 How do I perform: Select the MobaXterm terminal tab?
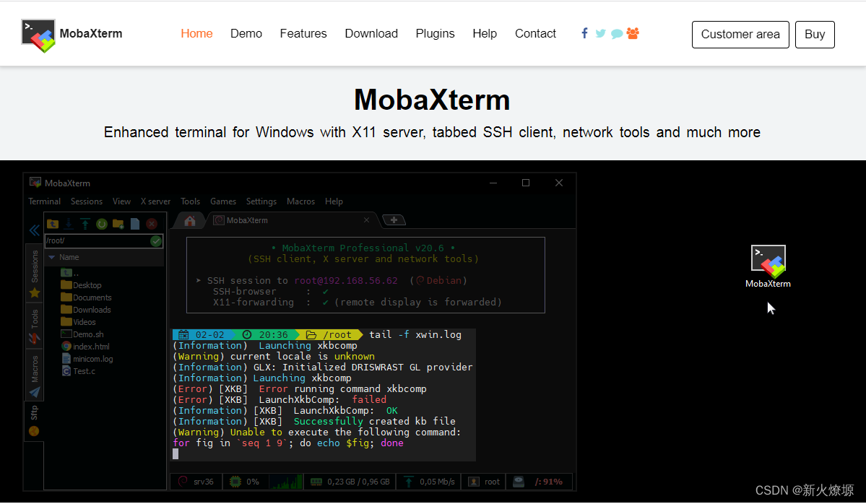click(291, 220)
